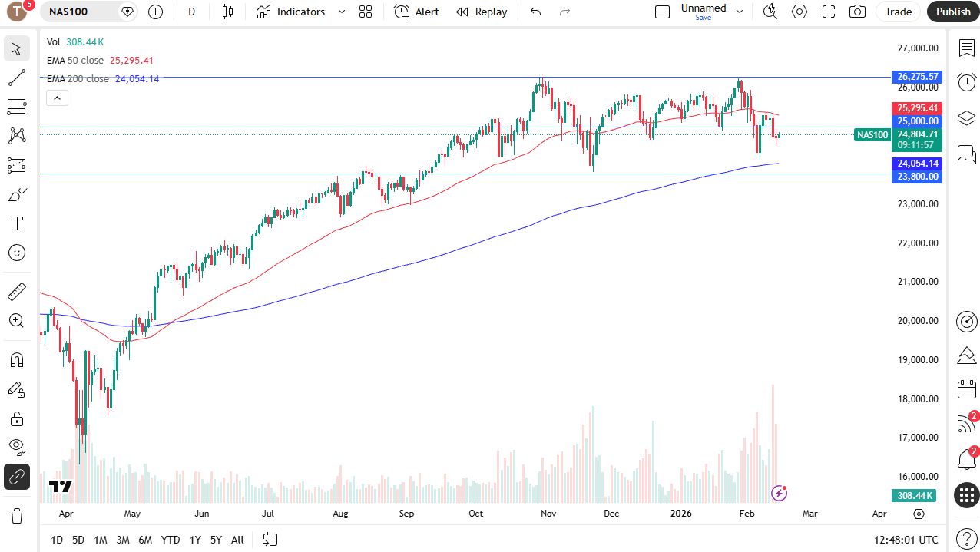The width and height of the screenshot is (980, 552).
Task: Open the layout setup square icon
Action: tap(662, 12)
